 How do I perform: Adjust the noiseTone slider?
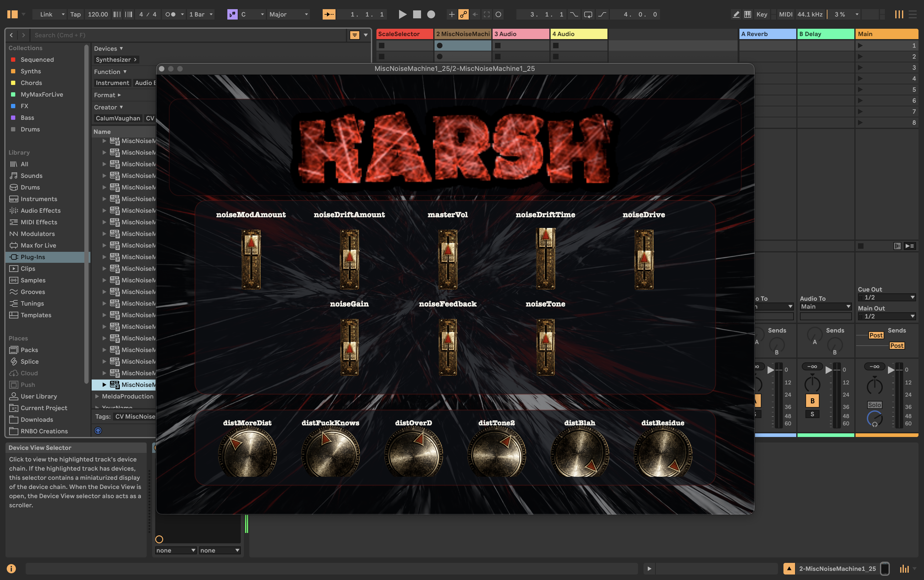(x=545, y=347)
